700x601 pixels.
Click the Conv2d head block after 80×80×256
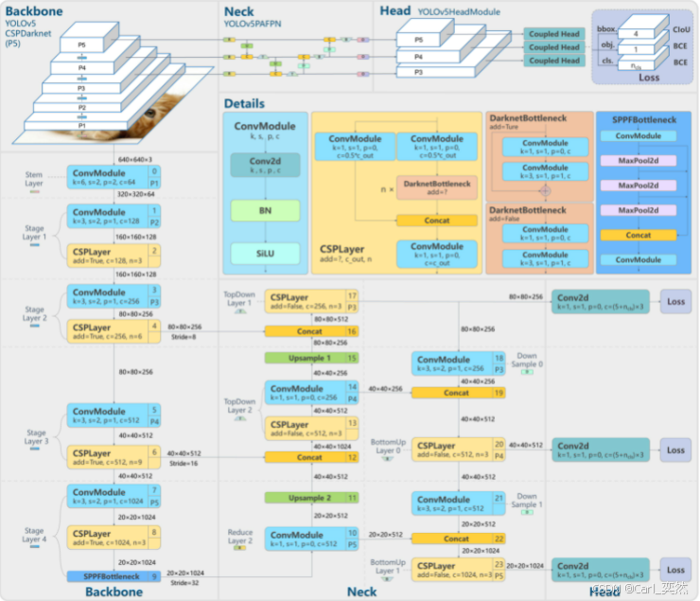(601, 302)
